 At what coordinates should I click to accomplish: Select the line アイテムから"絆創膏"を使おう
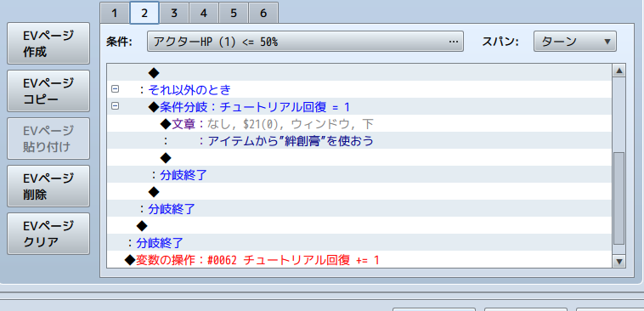(359, 140)
